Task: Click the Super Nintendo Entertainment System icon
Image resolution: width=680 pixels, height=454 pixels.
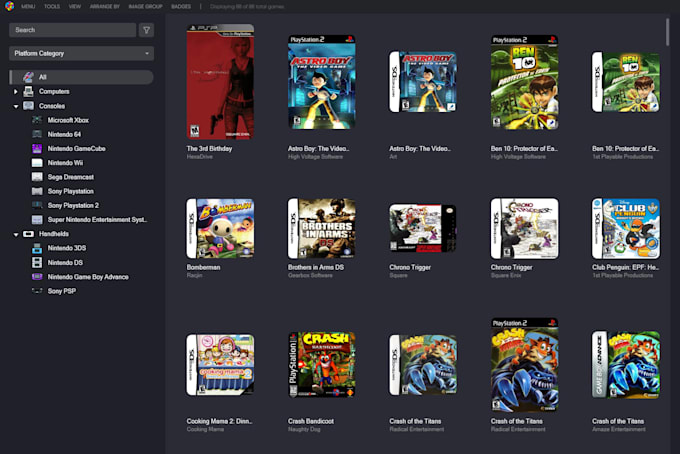Action: click(37, 220)
